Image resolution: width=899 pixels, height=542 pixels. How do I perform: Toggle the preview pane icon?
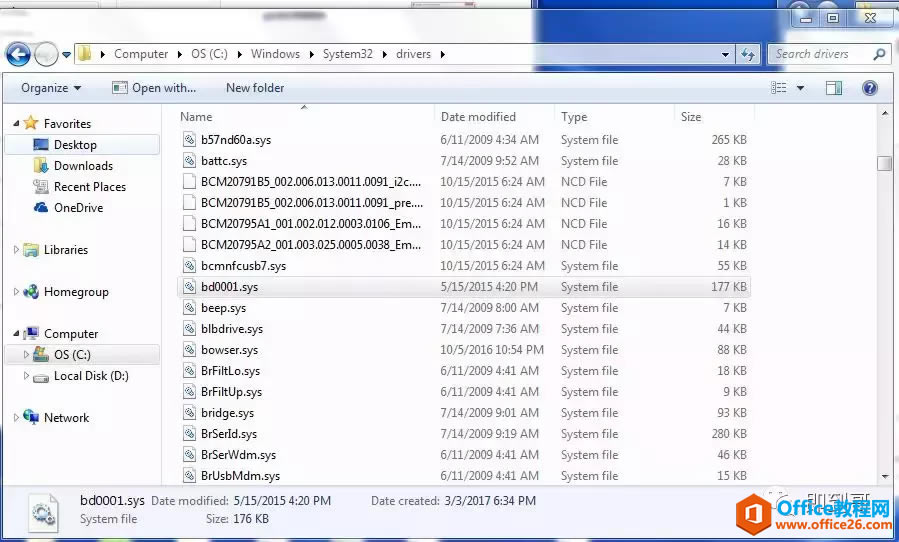point(834,88)
